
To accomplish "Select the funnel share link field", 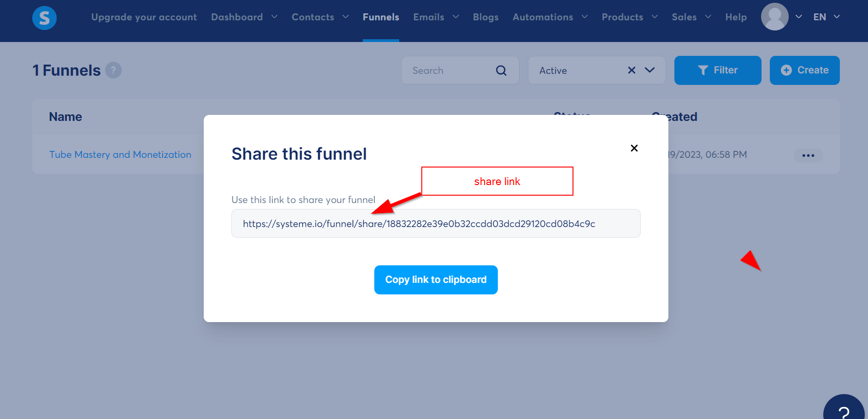I will (x=436, y=223).
